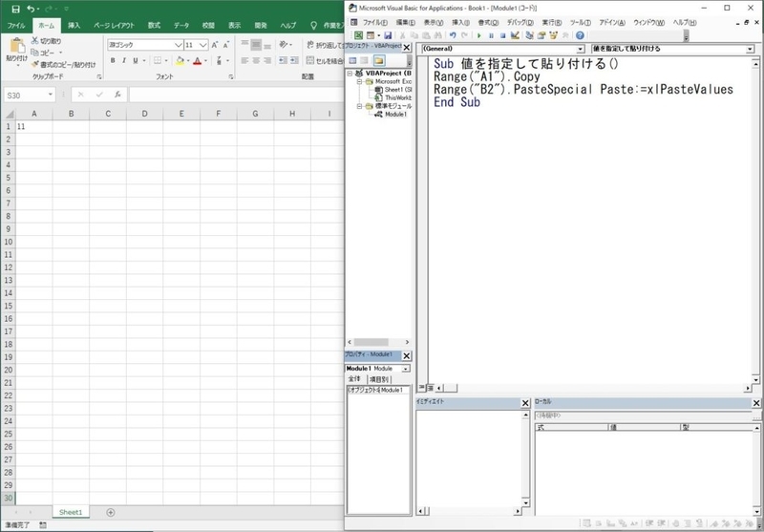The image size is (764, 532).
Task: Toggle Design Mode icon in VBA toolbar
Action: pos(515,35)
